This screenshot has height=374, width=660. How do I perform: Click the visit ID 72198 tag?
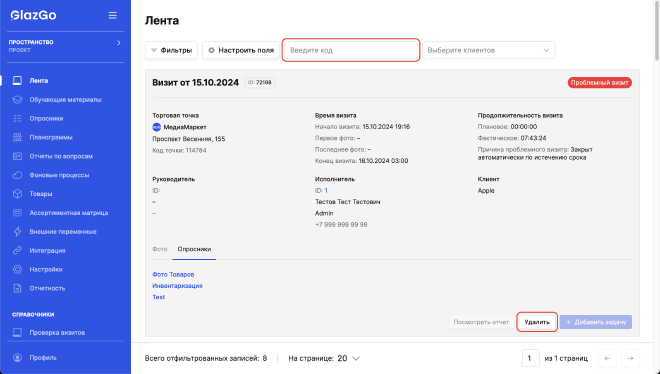260,82
